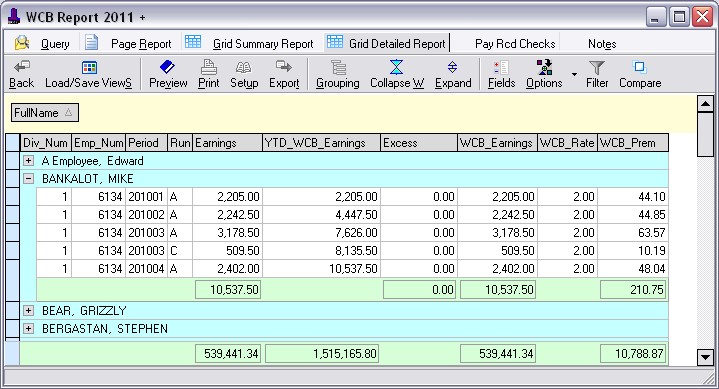
Task: Select the YTD value 8,135.50
Action: tap(321, 250)
